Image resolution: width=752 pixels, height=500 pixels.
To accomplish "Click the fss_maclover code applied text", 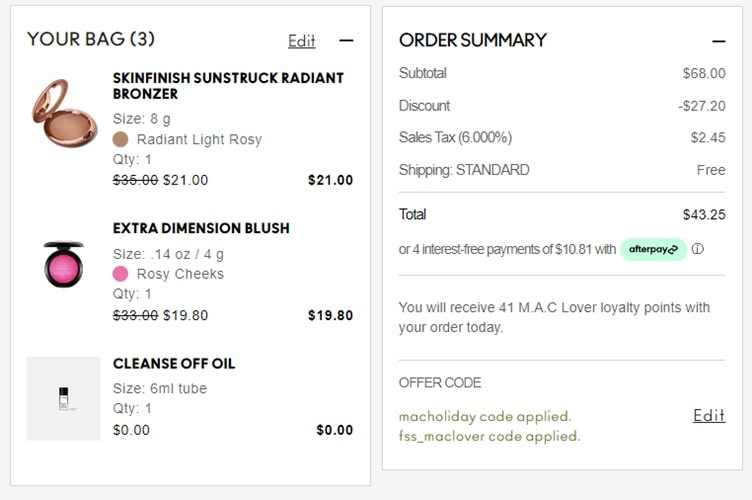I will click(x=489, y=436).
